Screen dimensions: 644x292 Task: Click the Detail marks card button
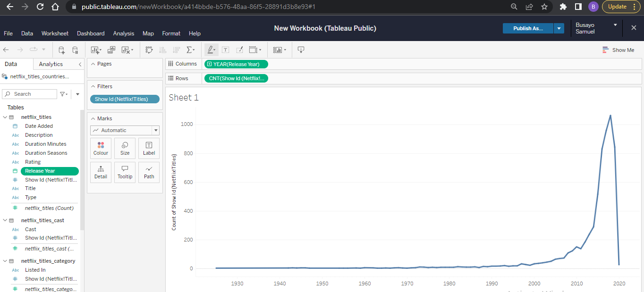coord(101,172)
